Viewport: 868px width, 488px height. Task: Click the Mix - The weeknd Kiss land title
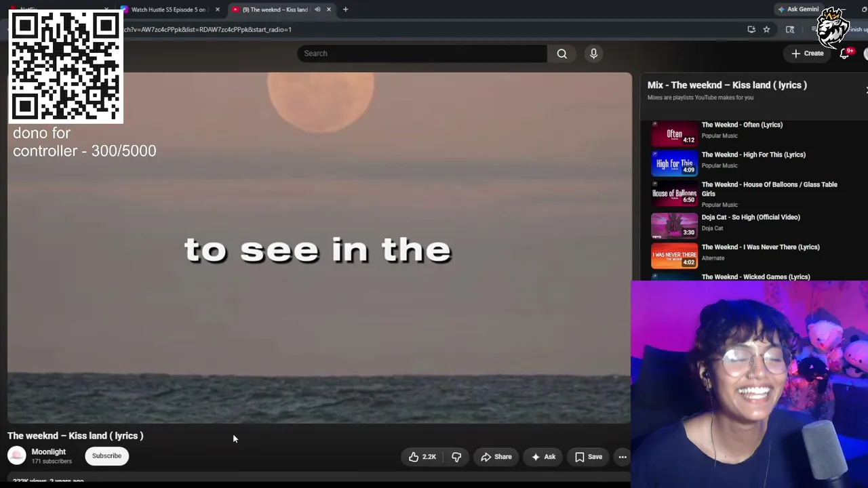(x=727, y=85)
